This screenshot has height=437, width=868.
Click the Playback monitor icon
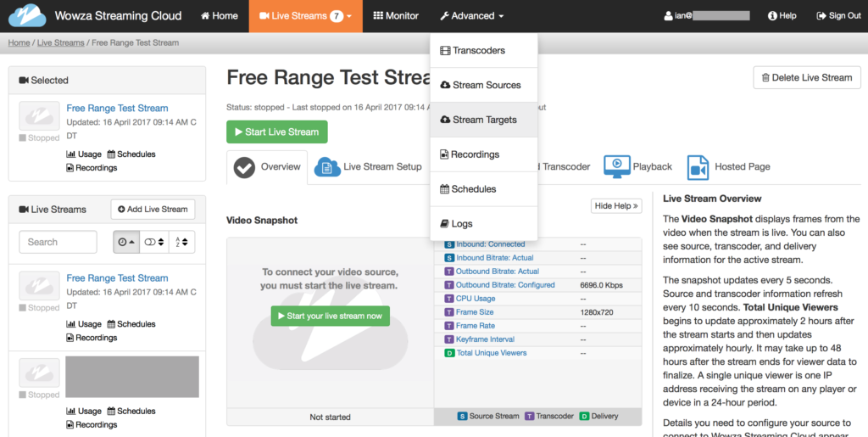(617, 166)
